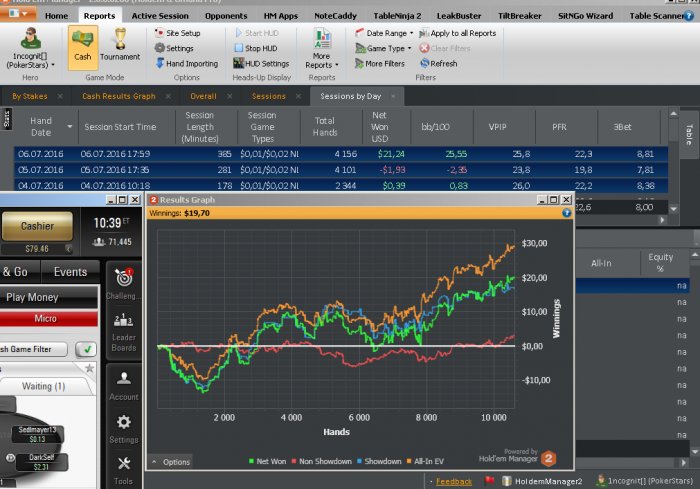Click the red flag status bar icon
This screenshot has width=700, height=489.
click(x=489, y=481)
